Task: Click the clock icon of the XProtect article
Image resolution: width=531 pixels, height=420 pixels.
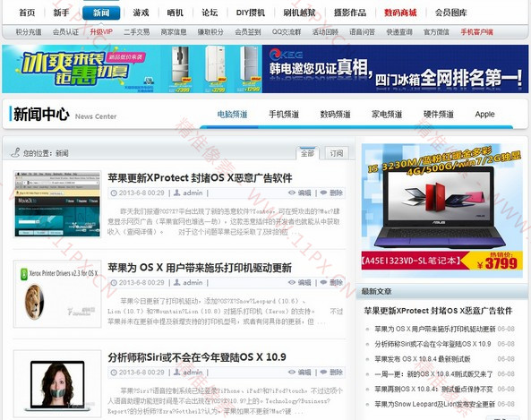Action: pyautogui.click(x=114, y=193)
